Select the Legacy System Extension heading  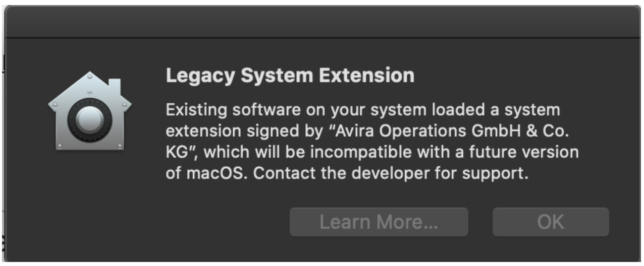(x=290, y=76)
